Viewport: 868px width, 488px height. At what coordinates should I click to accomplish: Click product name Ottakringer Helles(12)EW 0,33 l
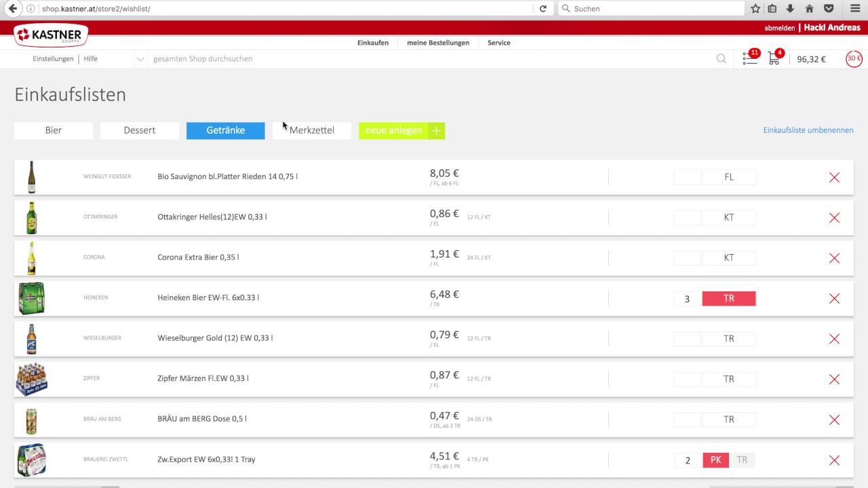click(x=212, y=217)
